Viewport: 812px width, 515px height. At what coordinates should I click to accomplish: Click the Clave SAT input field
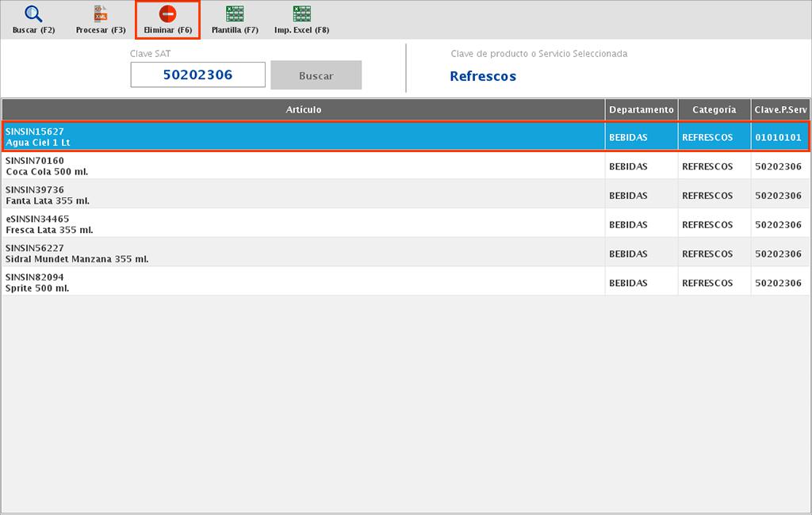[197, 75]
